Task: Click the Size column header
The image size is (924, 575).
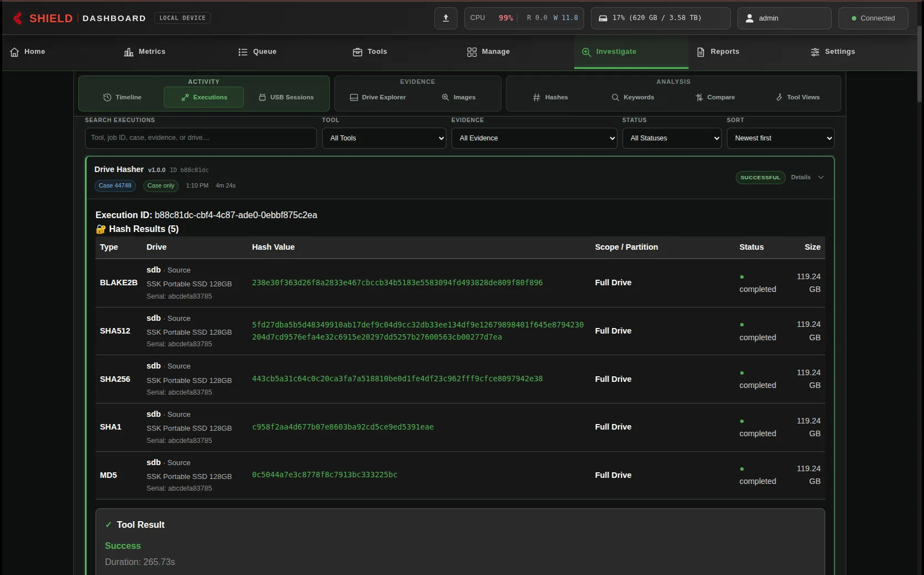Action: pos(812,248)
